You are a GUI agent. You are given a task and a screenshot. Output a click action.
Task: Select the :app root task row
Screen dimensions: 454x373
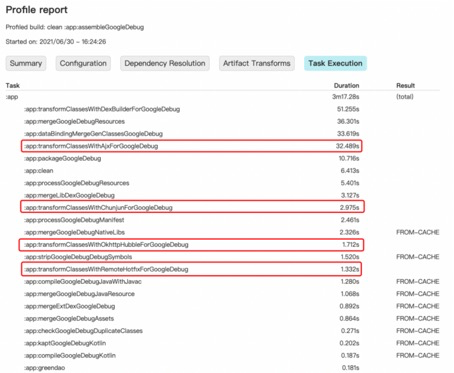[x=223, y=97]
